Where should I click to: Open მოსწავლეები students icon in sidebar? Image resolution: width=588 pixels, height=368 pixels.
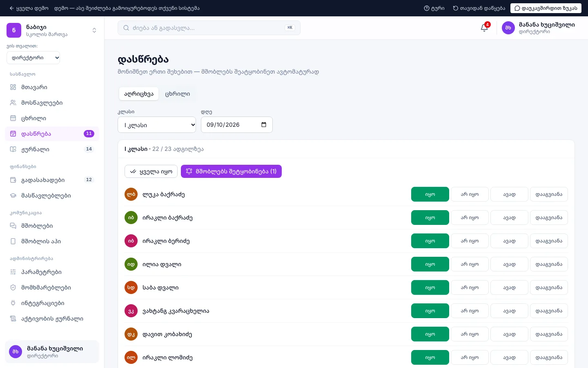(x=13, y=103)
